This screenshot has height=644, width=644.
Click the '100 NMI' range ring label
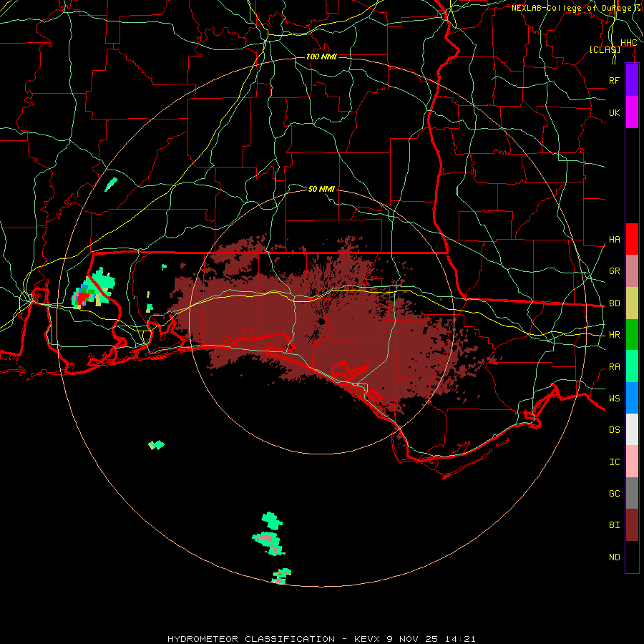pyautogui.click(x=321, y=57)
